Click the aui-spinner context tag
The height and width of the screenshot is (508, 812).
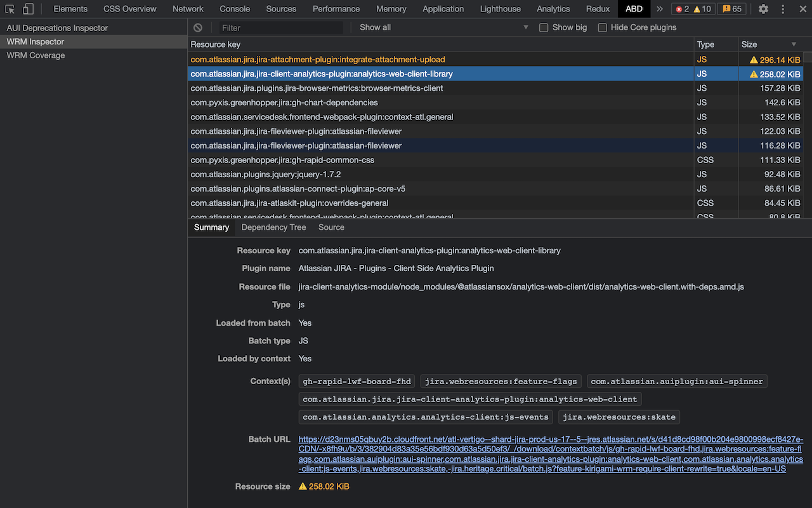tap(677, 382)
